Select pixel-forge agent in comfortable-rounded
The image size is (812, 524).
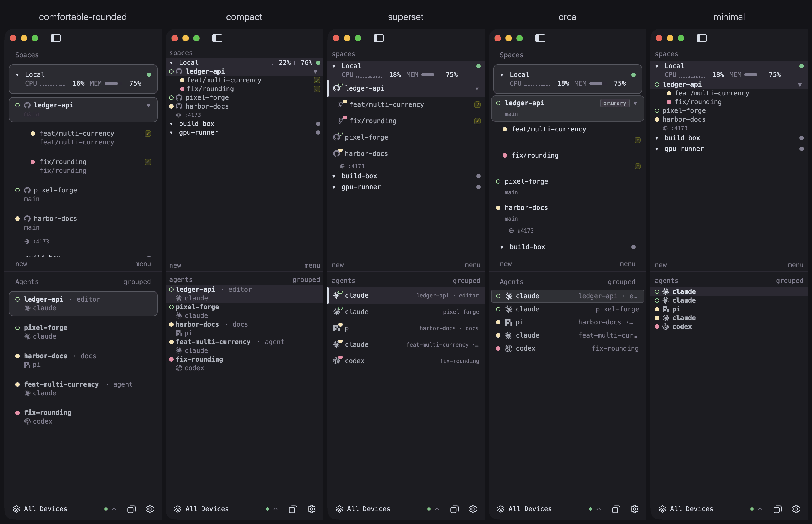click(x=83, y=332)
